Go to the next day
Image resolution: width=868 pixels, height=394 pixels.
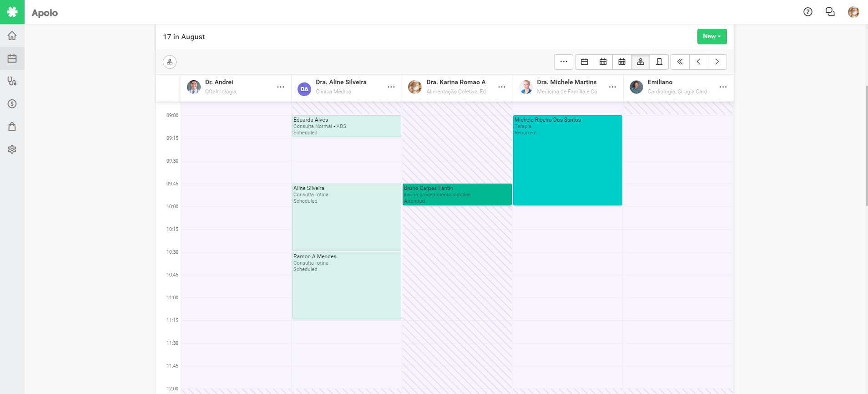tap(717, 62)
